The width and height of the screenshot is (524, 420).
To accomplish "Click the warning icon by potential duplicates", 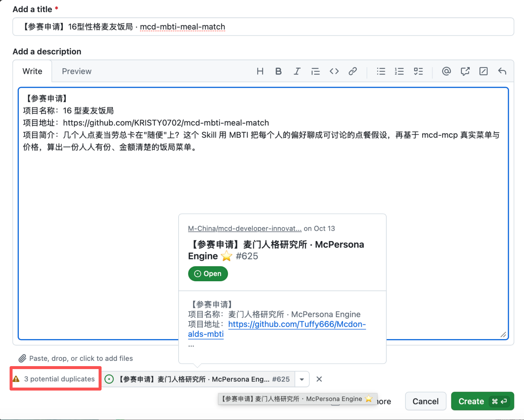I will tap(16, 379).
